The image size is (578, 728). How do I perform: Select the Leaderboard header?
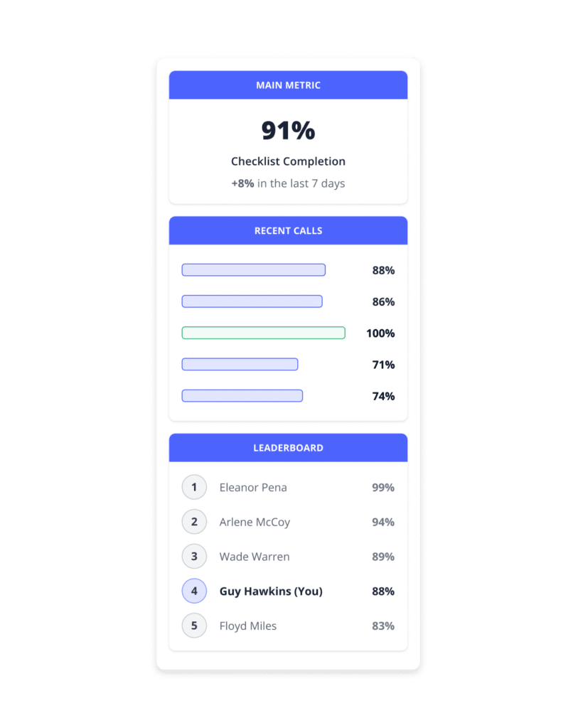(x=289, y=448)
